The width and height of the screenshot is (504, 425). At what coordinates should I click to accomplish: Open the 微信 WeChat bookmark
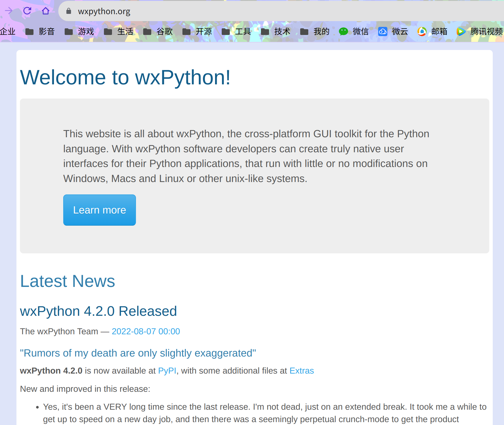(x=354, y=31)
